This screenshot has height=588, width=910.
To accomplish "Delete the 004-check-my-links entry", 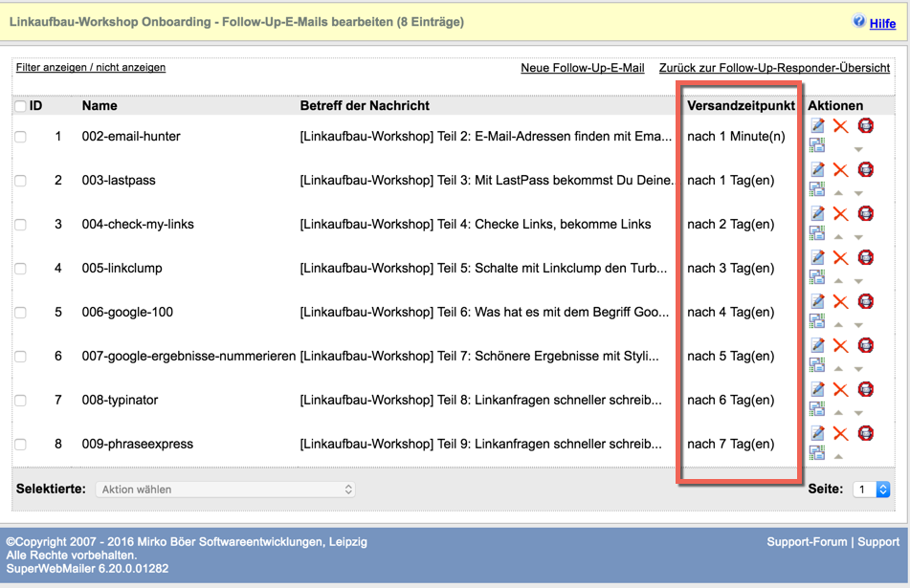I will pos(840,214).
